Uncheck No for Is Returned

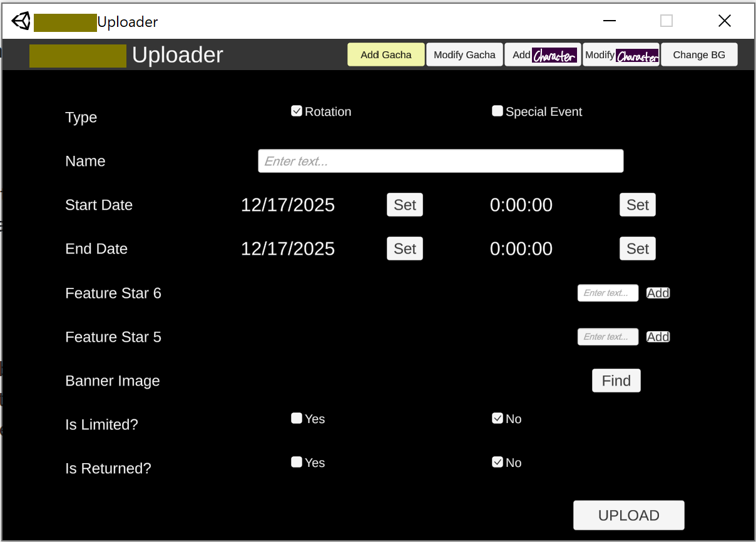(498, 463)
